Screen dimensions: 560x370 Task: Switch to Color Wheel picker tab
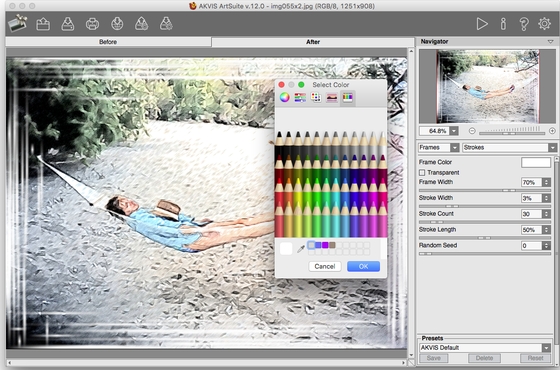click(285, 97)
